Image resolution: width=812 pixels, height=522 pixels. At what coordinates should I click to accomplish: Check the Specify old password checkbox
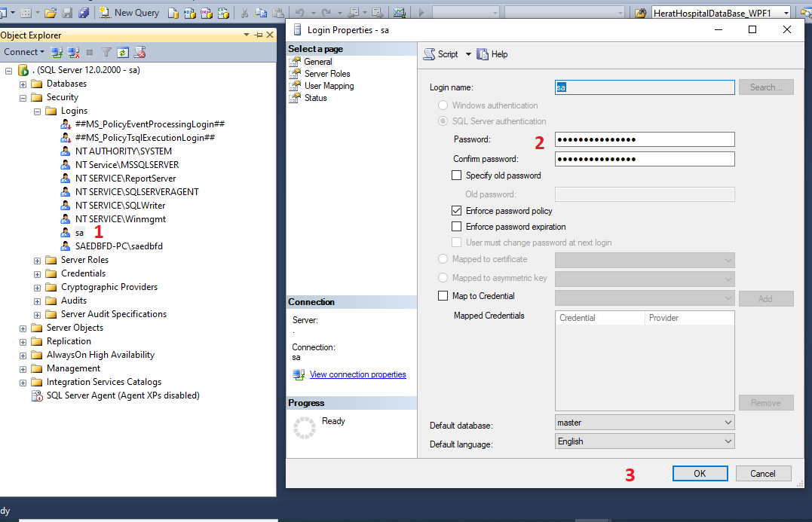click(x=456, y=176)
